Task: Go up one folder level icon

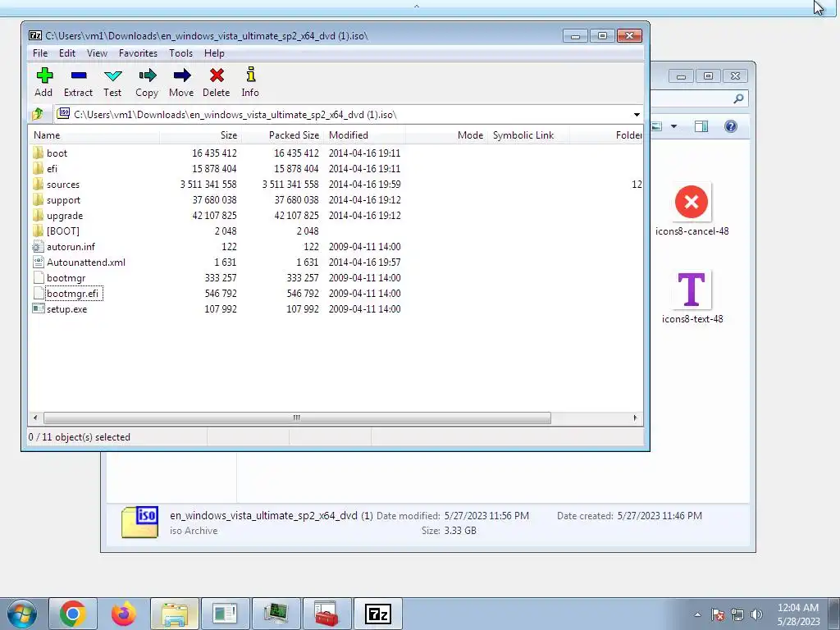Action: click(x=38, y=114)
